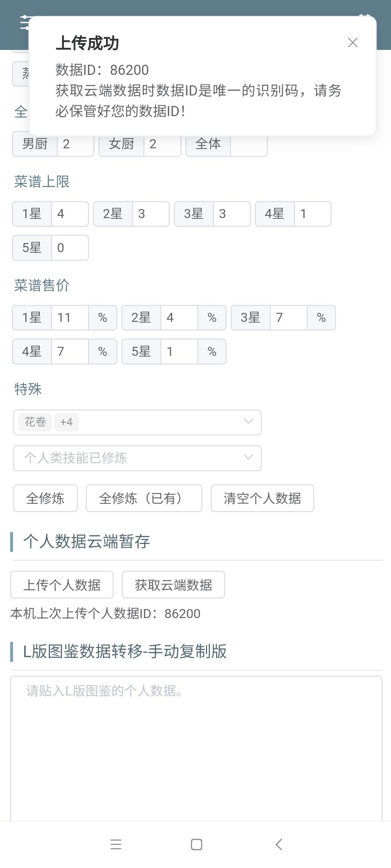Tap the Android back navigation icon

278,844
